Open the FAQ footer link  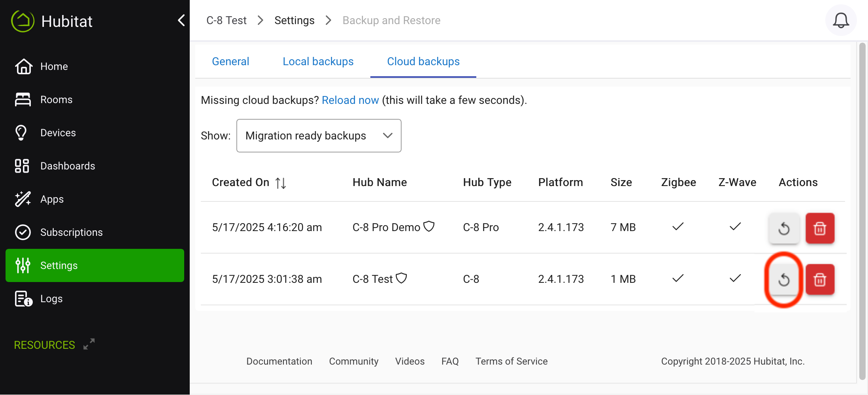point(450,361)
